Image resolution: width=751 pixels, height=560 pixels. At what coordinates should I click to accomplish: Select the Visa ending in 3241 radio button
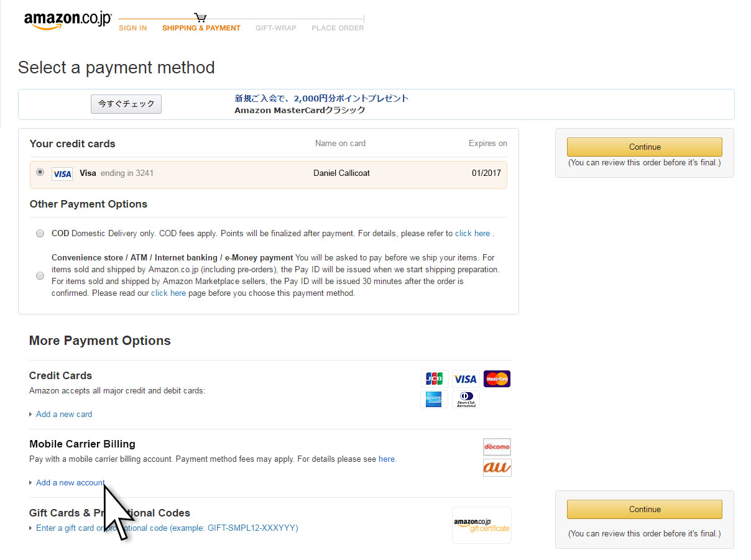pos(40,172)
